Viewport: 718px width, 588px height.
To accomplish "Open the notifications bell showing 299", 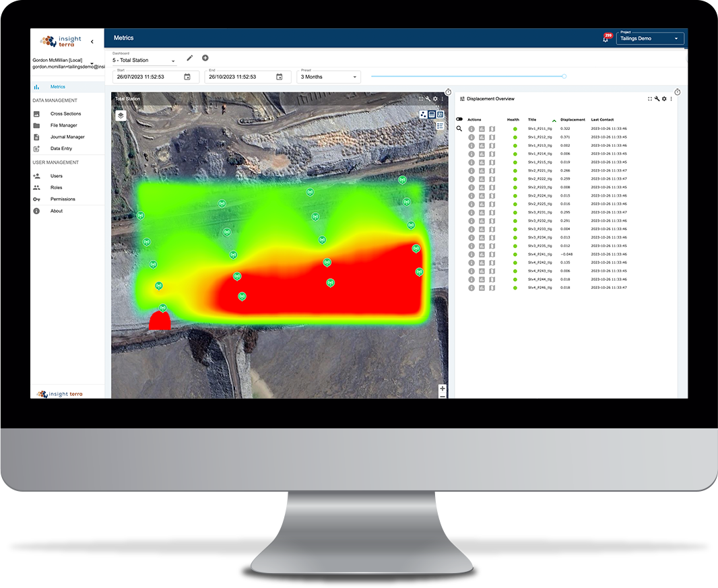I will 605,38.
